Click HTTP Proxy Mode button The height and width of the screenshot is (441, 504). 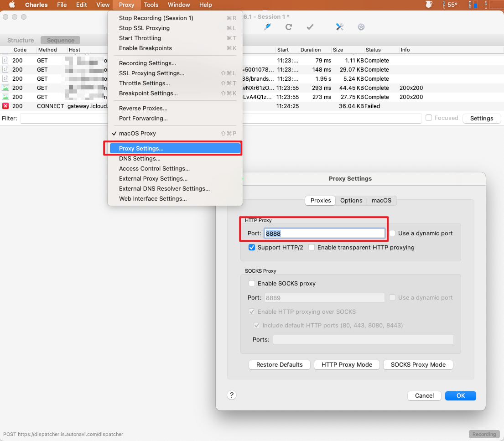[347, 365]
